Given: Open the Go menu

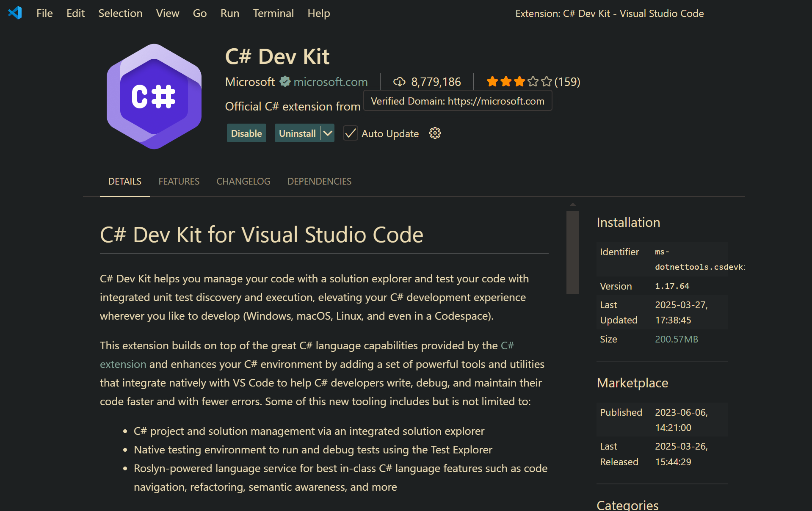Looking at the screenshot, I should (200, 13).
